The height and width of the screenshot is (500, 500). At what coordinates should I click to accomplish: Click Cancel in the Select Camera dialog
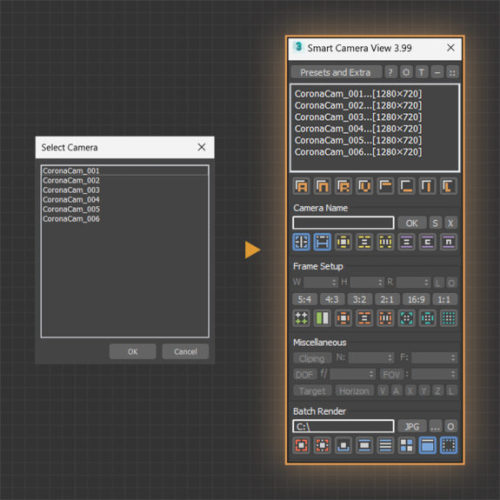pyautogui.click(x=185, y=351)
